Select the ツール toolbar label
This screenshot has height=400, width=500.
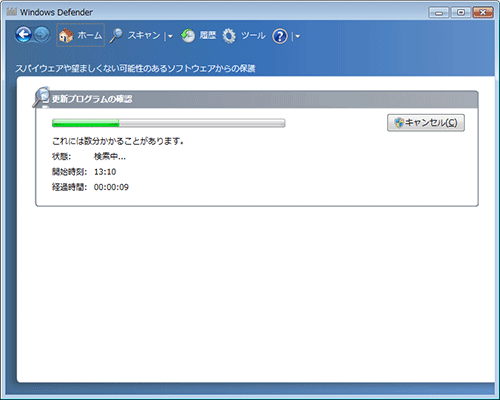click(253, 35)
